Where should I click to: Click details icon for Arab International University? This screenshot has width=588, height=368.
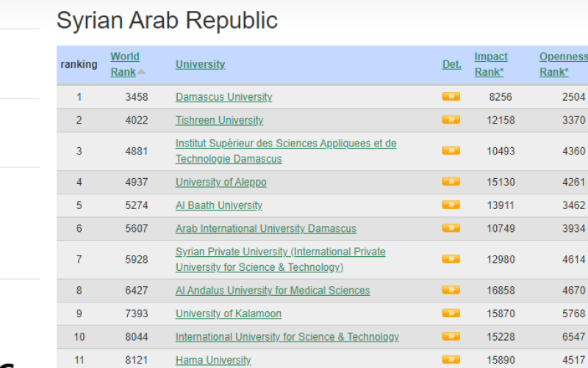[x=451, y=228]
